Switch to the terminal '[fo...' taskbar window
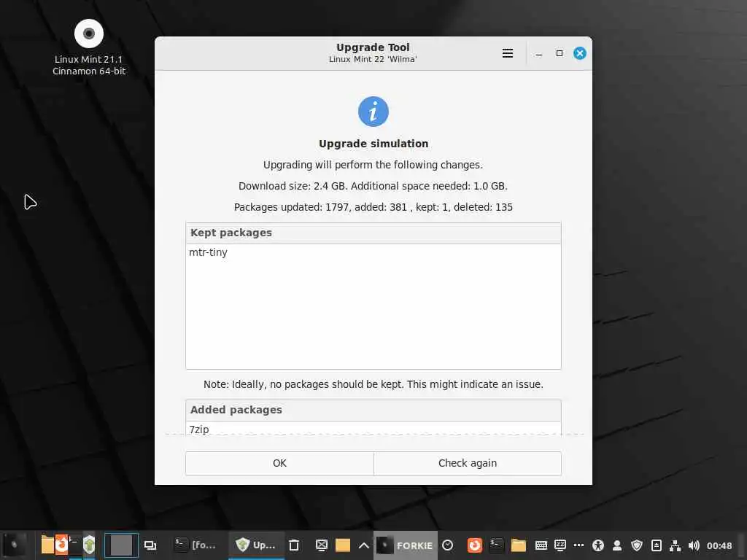 coord(196,545)
